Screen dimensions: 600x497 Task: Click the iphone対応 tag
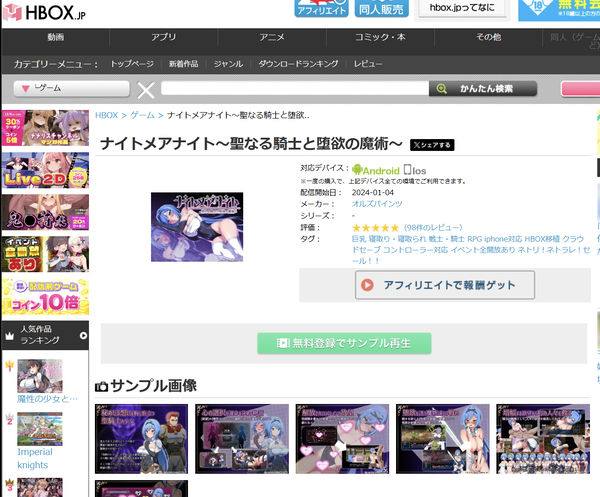click(503, 239)
